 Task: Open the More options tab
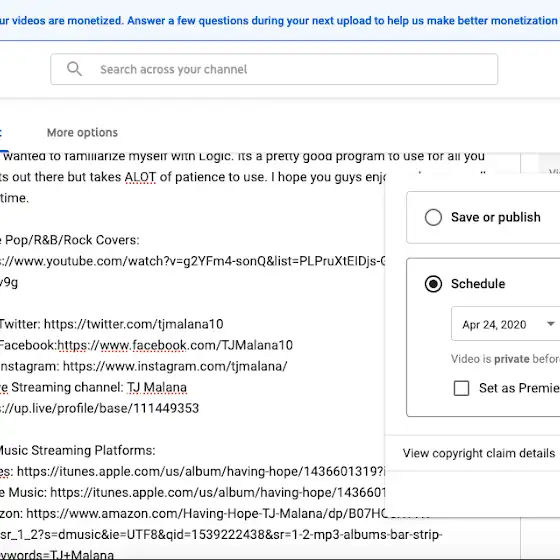click(82, 132)
